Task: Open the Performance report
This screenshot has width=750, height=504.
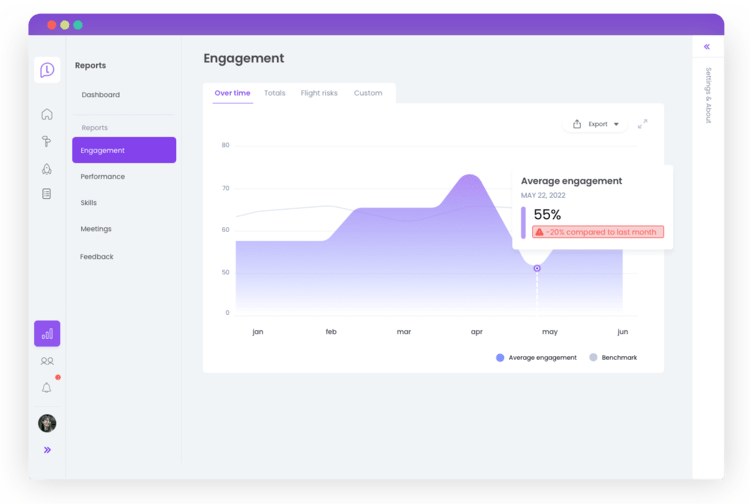Action: (103, 176)
